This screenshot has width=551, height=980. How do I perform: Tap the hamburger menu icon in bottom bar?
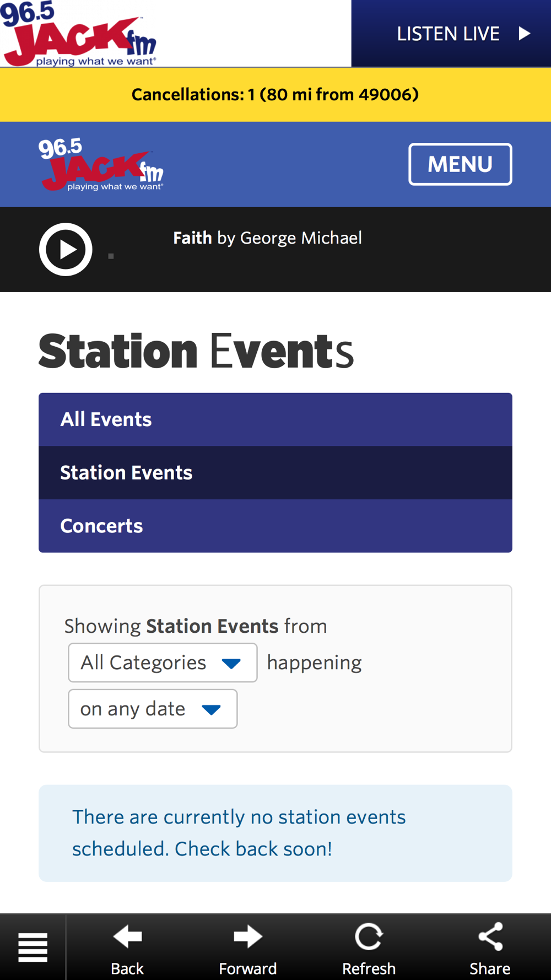(x=33, y=947)
